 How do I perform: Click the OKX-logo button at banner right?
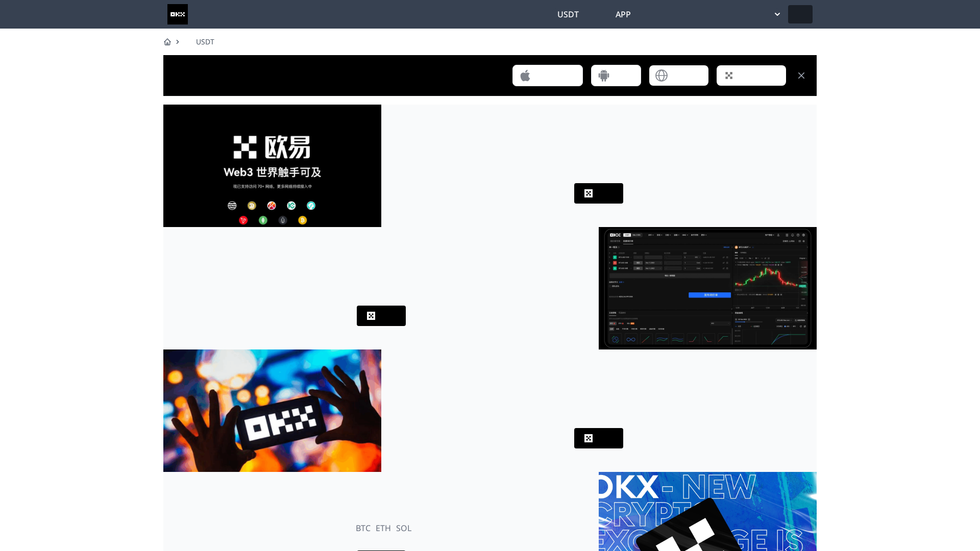coord(751,75)
